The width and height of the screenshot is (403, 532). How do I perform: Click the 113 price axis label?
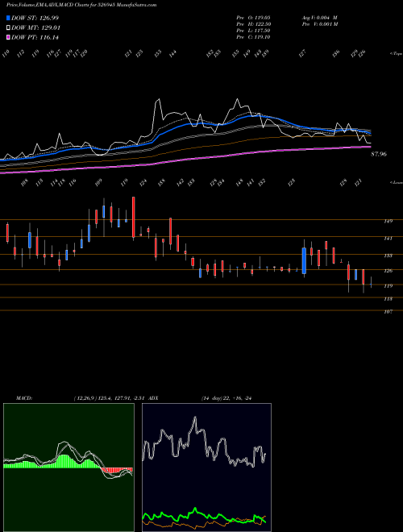click(388, 299)
